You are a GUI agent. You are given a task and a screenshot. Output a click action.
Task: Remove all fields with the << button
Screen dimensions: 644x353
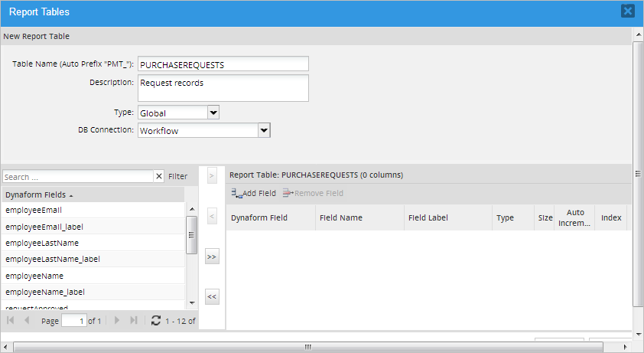coord(212,296)
